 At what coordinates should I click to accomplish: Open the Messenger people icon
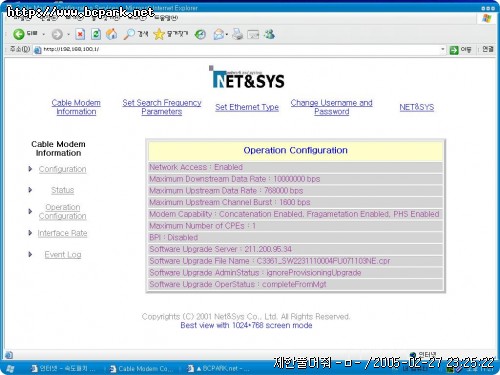tap(269, 34)
